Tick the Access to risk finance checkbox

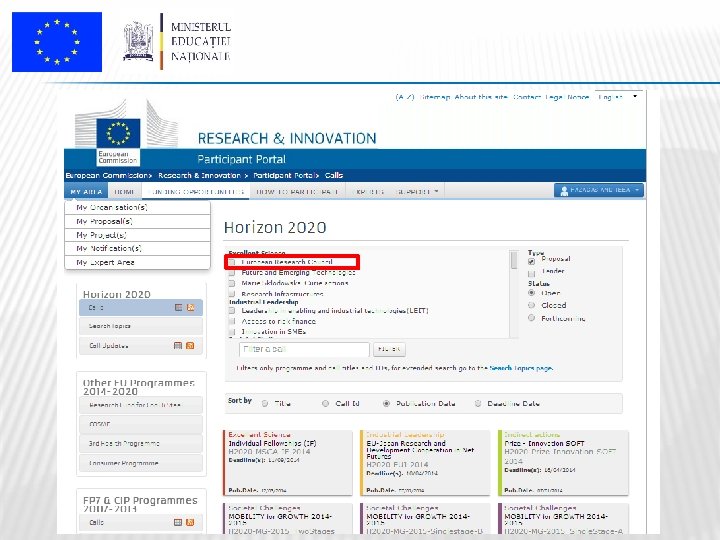point(232,321)
